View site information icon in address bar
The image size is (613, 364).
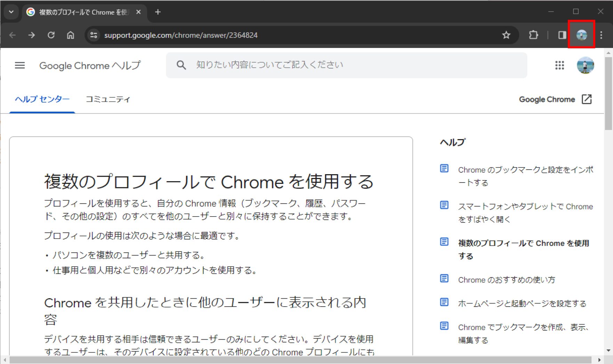pyautogui.click(x=94, y=35)
